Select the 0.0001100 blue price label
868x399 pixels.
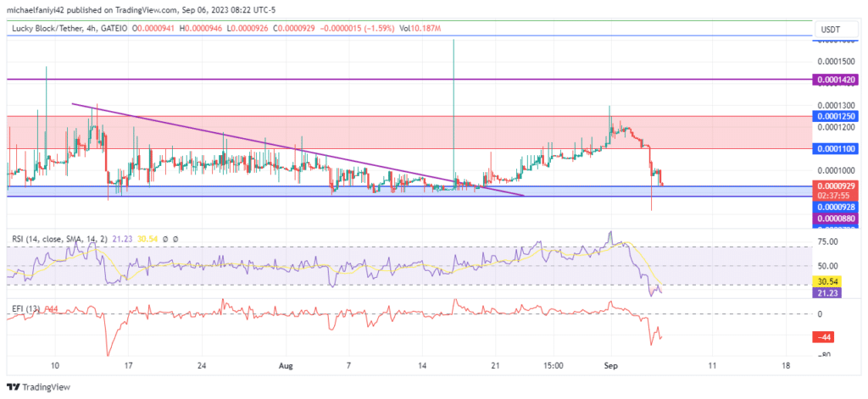pyautogui.click(x=835, y=148)
